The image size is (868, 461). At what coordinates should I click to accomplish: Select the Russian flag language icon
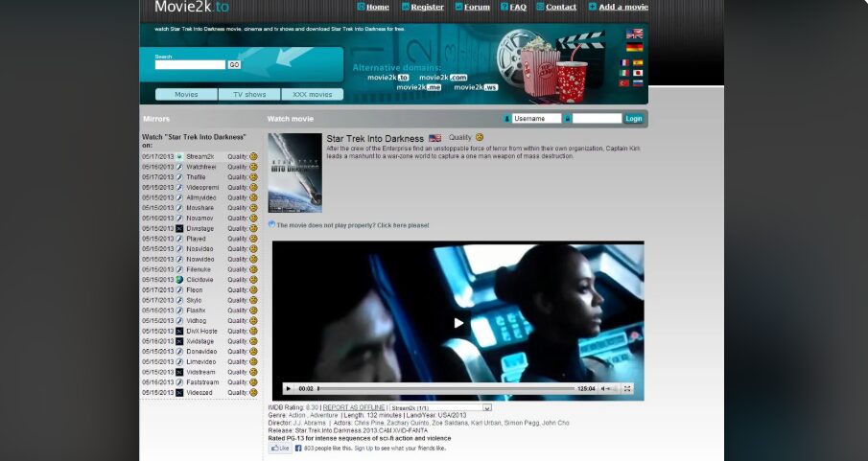click(x=638, y=83)
